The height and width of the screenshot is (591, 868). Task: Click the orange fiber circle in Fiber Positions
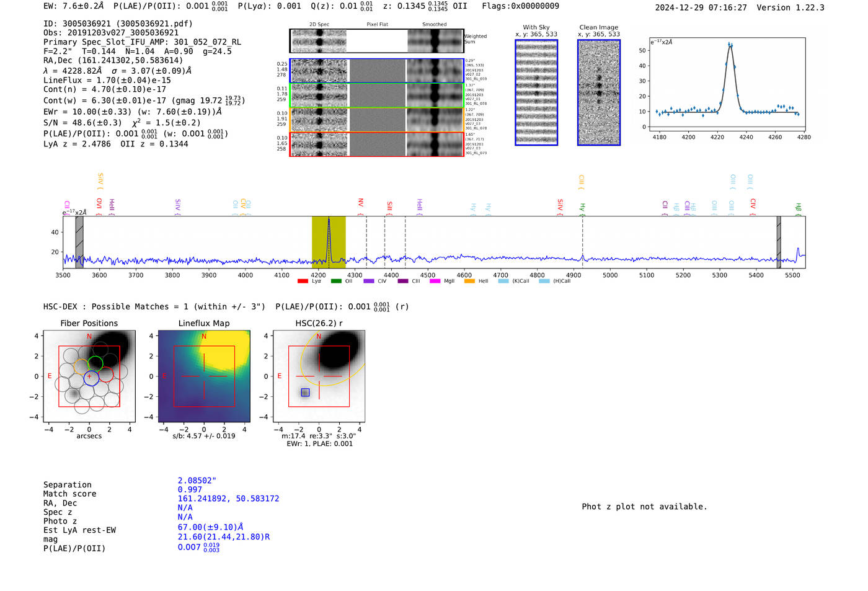tap(81, 367)
